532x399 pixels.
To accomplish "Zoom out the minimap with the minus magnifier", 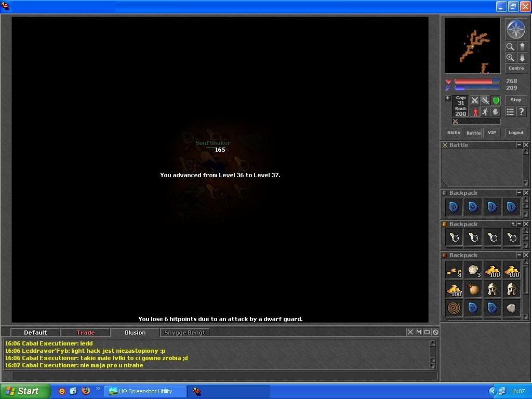I will click(x=510, y=46).
